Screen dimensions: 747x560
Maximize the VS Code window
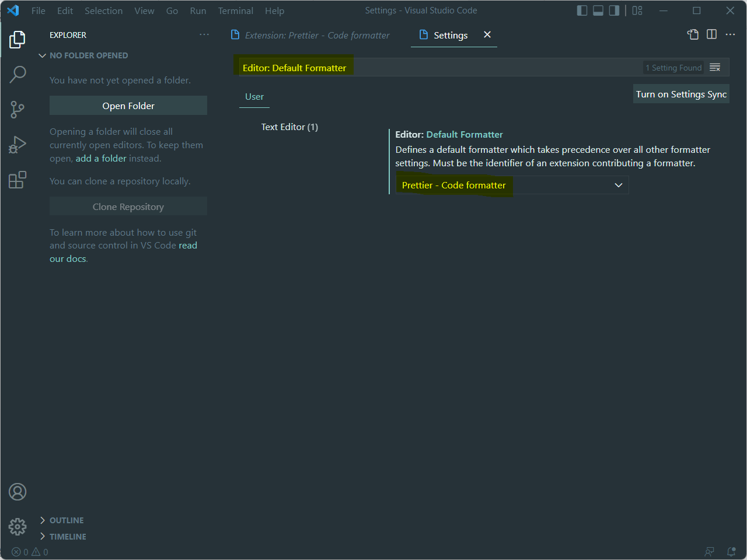[697, 10]
